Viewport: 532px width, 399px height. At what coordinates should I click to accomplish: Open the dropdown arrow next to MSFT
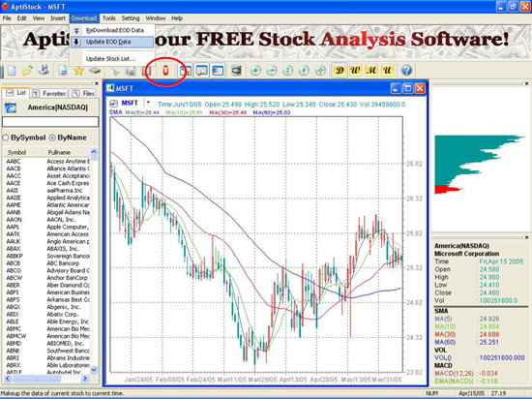tap(148, 103)
